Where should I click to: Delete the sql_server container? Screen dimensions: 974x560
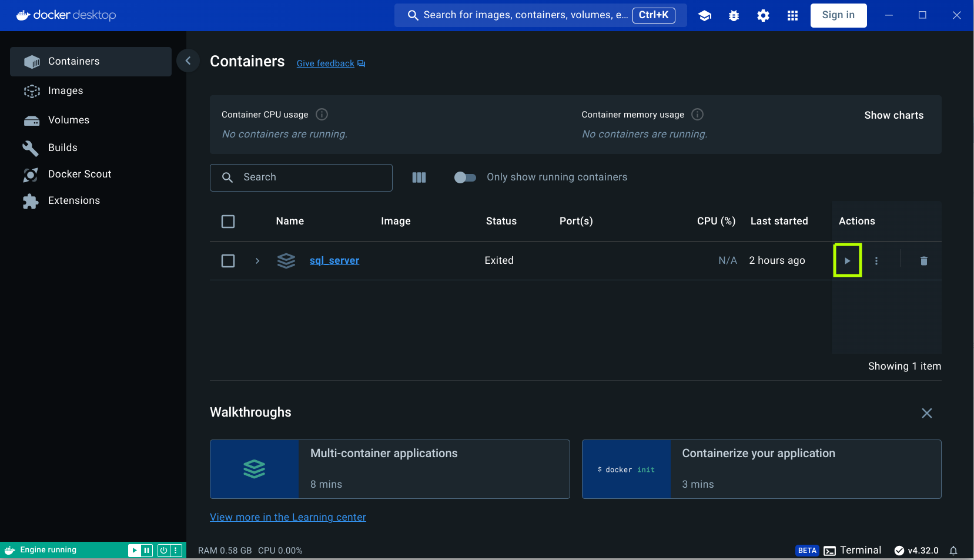[923, 260]
